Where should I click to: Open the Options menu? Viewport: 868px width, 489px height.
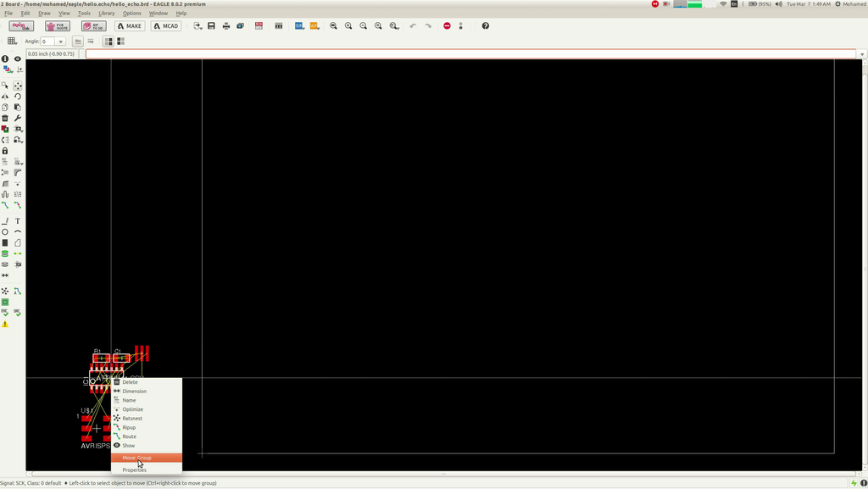131,14
